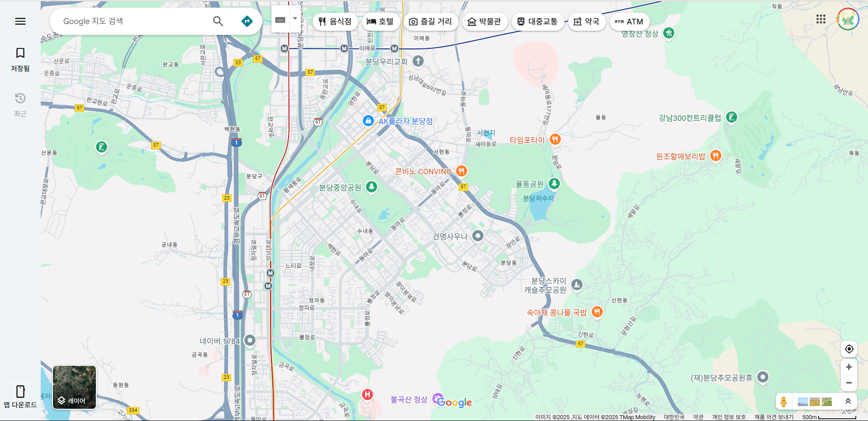This screenshot has height=421, width=868.
Task: Select the 약국 category chip
Action: [x=586, y=22]
